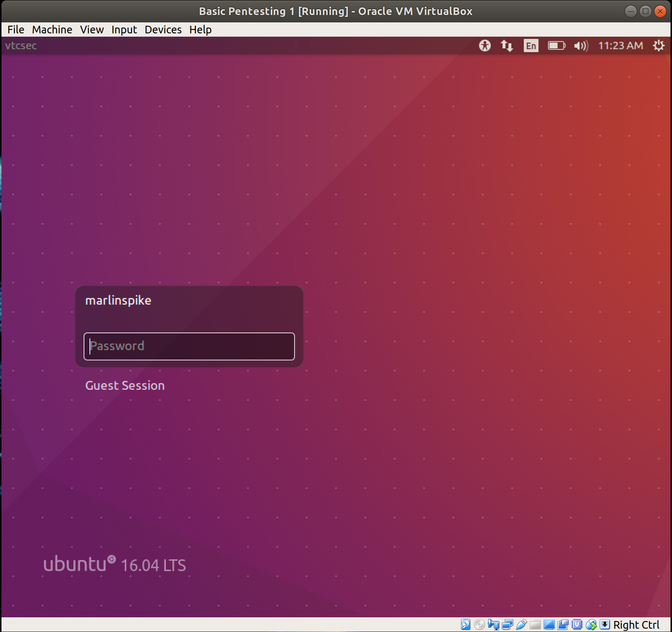
Task: Click the hard disk activity status icon
Action: 465,624
